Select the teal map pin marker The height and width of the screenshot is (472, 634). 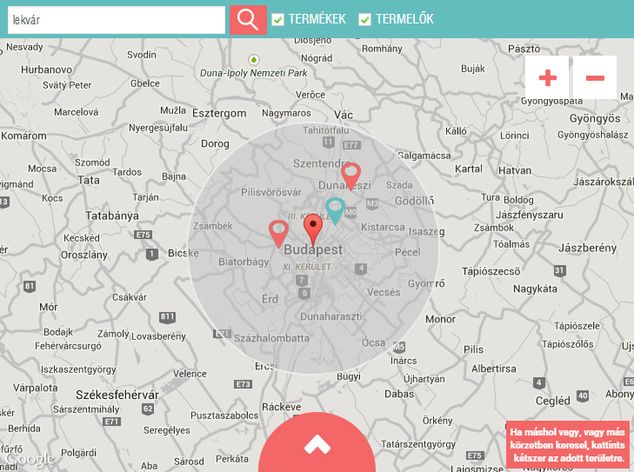335,211
